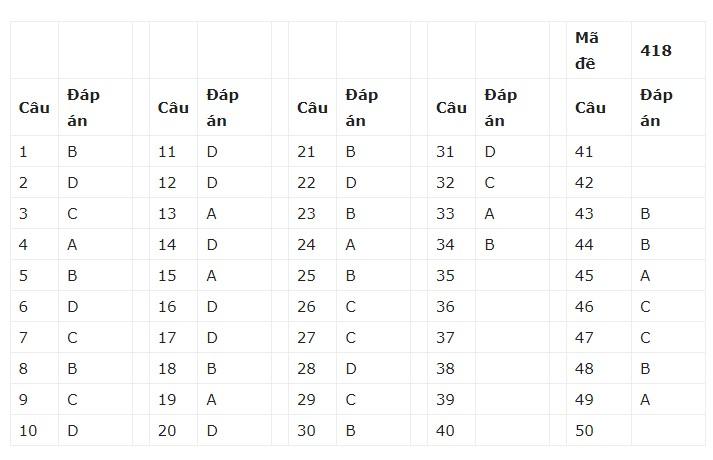This screenshot has width=713, height=460.
Task: Select answer C for question 29
Action: click(350, 400)
